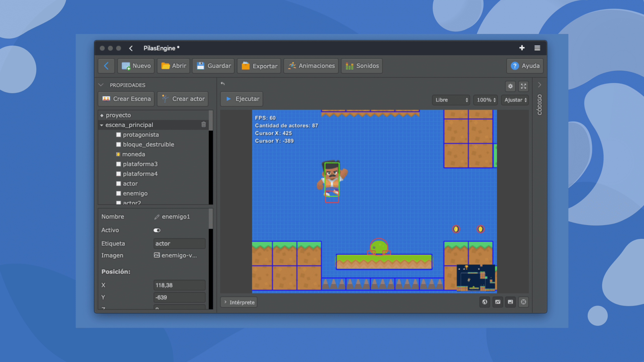The width and height of the screenshot is (644, 362).
Task: Click Nuevo in the toolbar
Action: click(x=136, y=66)
